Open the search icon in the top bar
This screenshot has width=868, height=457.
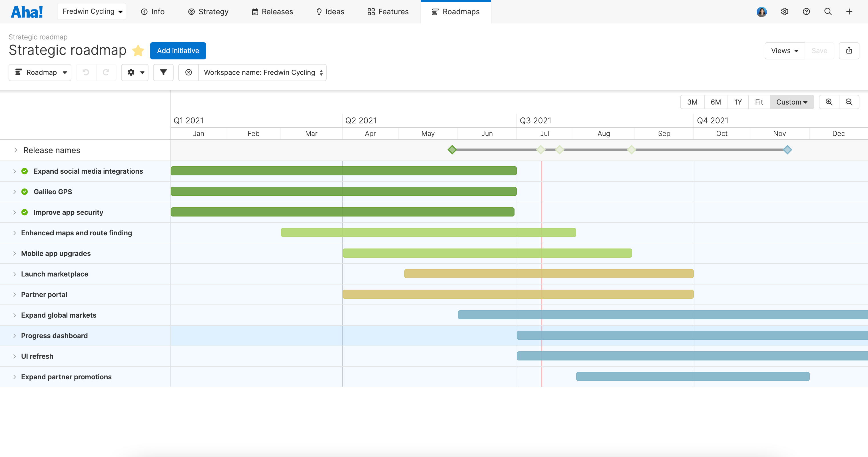coord(828,11)
